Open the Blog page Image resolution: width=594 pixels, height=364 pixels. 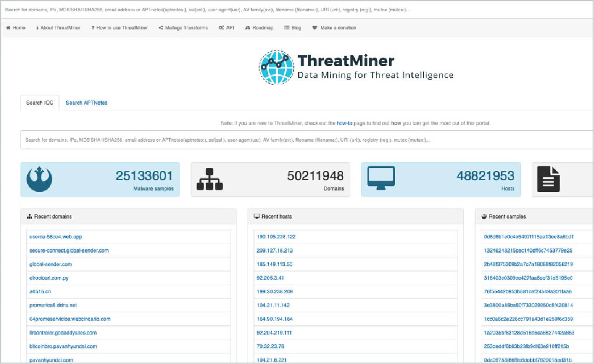point(293,28)
